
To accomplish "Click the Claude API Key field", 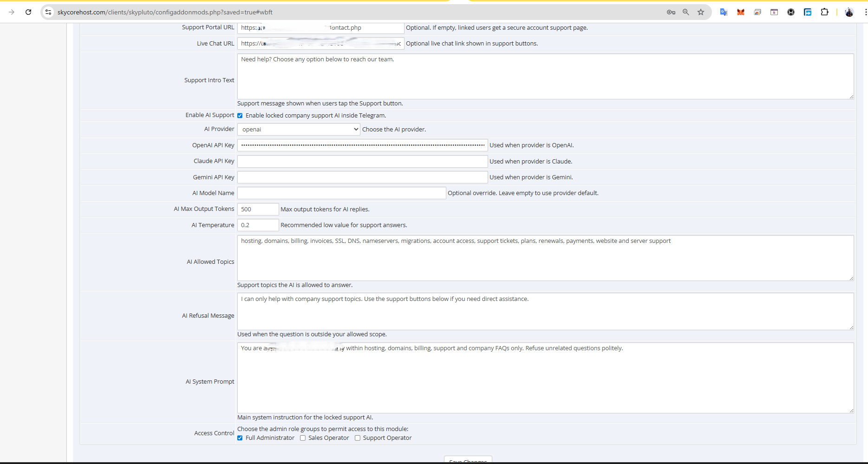I will tap(362, 161).
